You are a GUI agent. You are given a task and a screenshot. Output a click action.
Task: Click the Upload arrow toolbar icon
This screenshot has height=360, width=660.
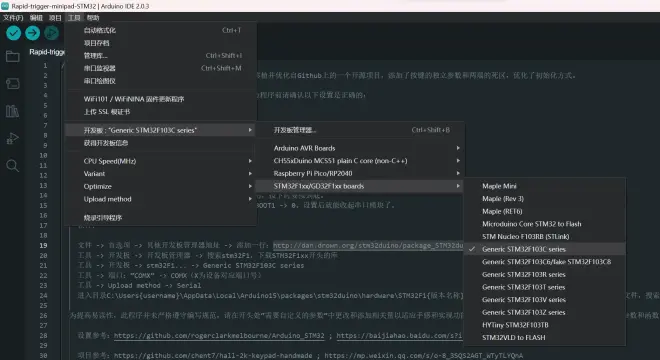tap(32, 33)
